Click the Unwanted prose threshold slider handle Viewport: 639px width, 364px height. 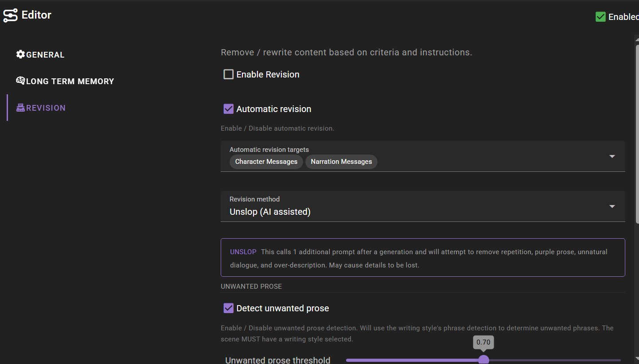tap(483, 360)
